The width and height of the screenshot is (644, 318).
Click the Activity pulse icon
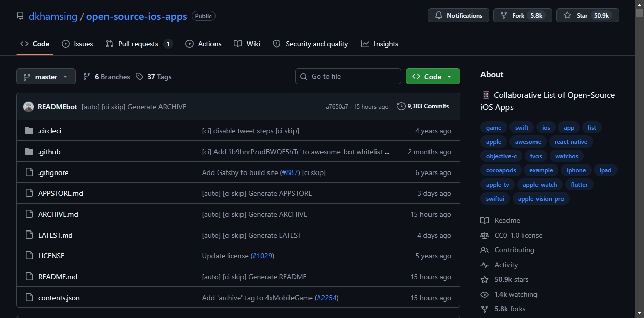tap(485, 265)
